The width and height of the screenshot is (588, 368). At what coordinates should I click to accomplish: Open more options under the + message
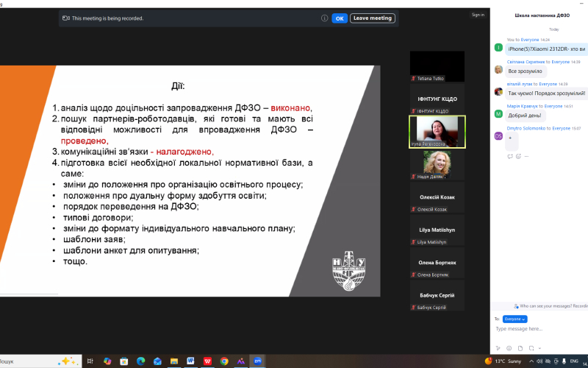click(526, 156)
